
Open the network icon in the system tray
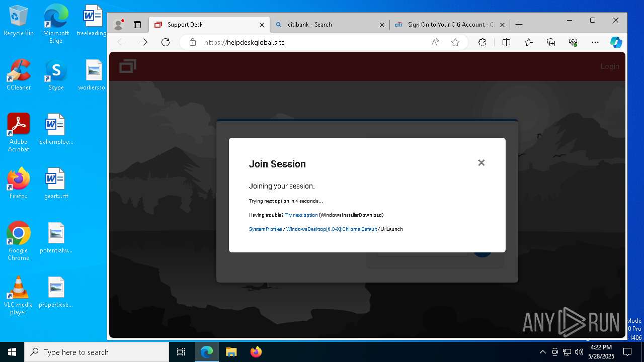coord(567,352)
